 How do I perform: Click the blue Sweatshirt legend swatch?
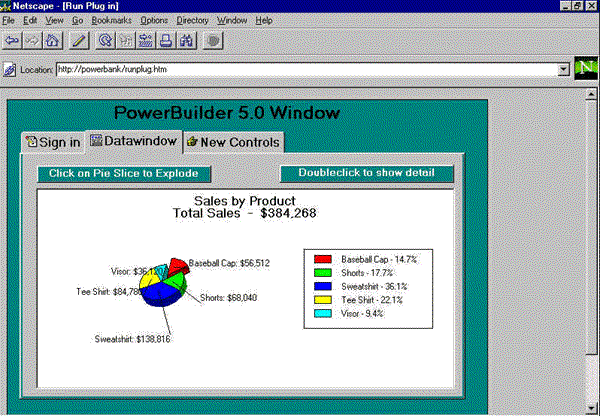click(323, 286)
